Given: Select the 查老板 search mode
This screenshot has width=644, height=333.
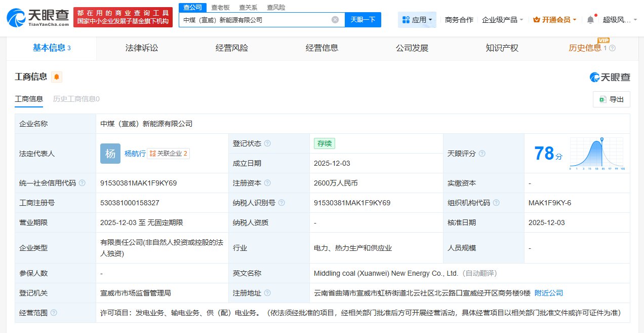Looking at the screenshot, I should click(220, 7).
